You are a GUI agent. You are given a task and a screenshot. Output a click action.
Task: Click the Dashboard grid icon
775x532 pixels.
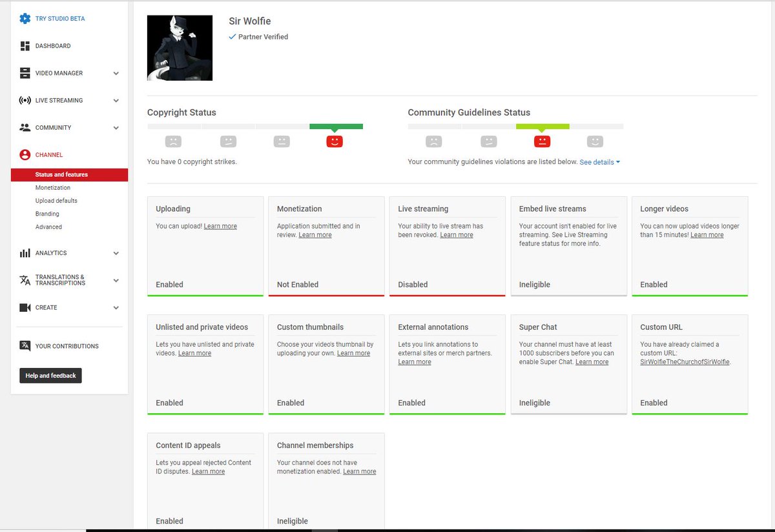click(x=25, y=46)
